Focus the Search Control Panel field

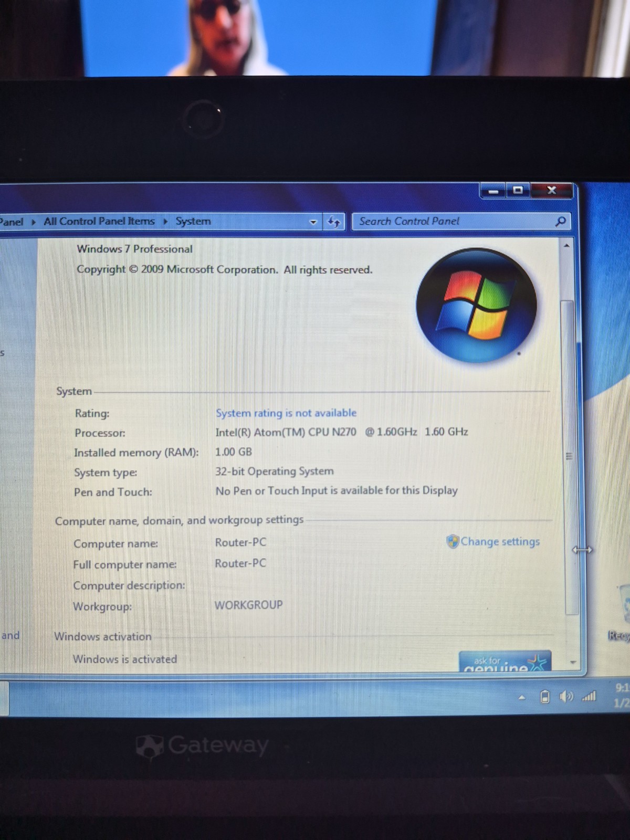click(461, 222)
